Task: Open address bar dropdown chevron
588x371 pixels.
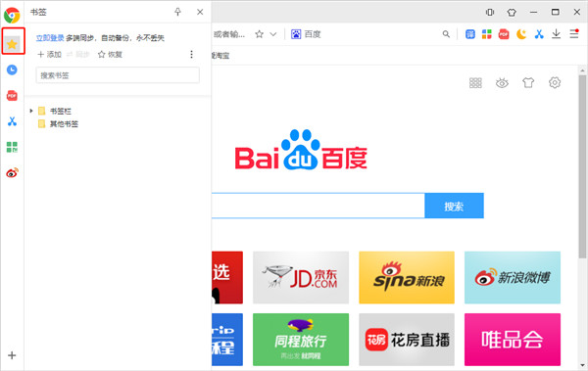Action: pos(273,34)
